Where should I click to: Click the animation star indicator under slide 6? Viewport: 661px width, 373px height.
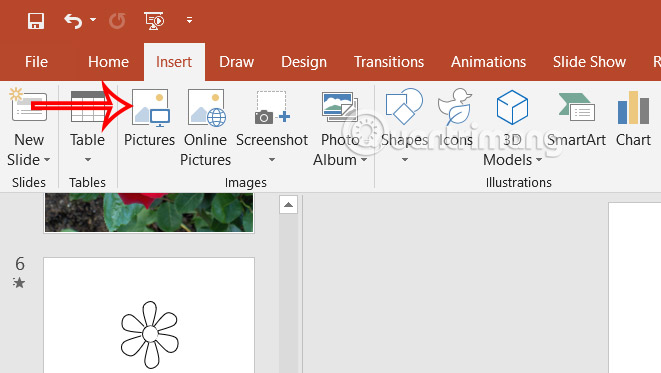[19, 282]
